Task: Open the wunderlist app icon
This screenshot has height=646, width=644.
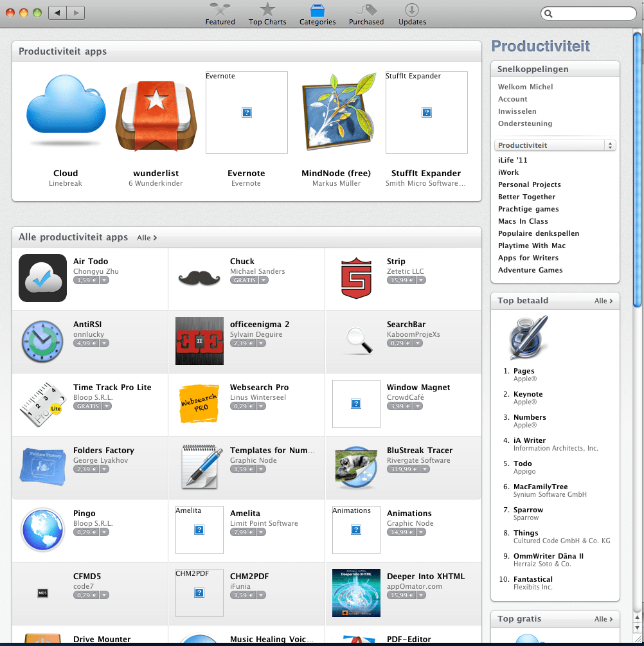Action: point(156,116)
